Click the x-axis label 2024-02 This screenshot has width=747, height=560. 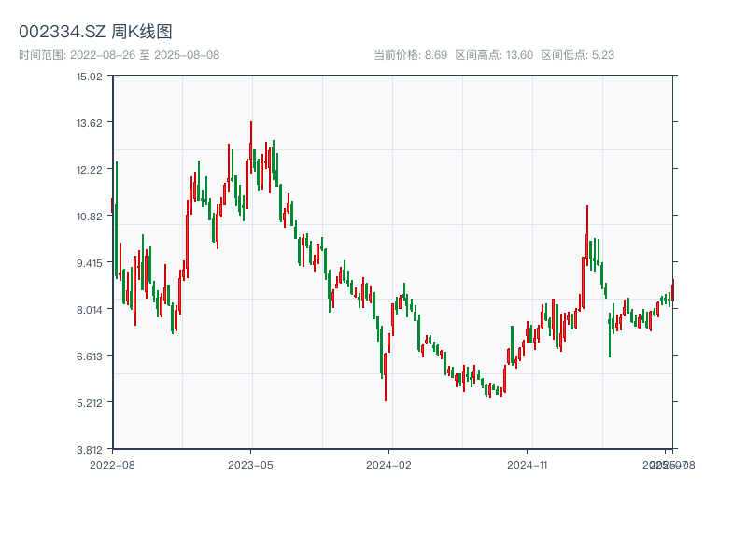pos(388,465)
